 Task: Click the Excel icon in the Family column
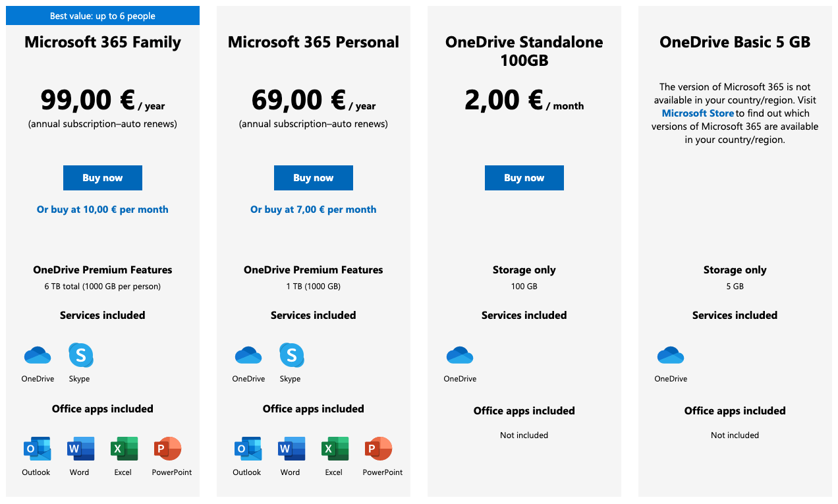(x=123, y=449)
